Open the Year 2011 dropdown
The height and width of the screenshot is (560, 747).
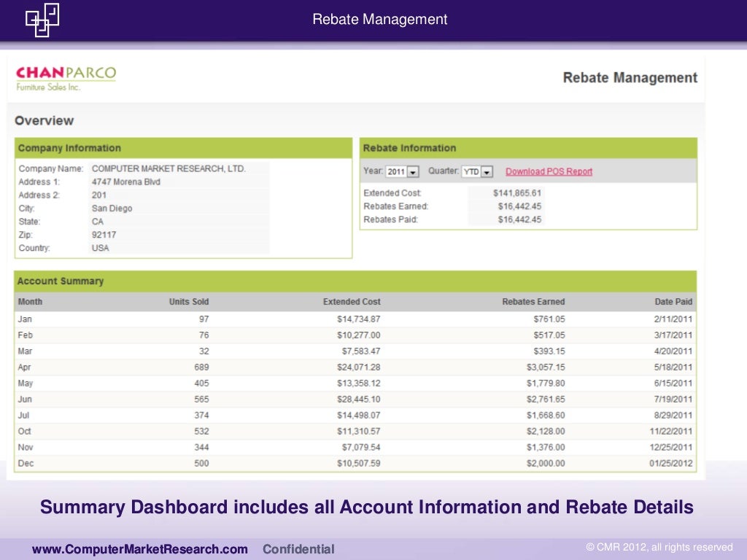coord(403,172)
